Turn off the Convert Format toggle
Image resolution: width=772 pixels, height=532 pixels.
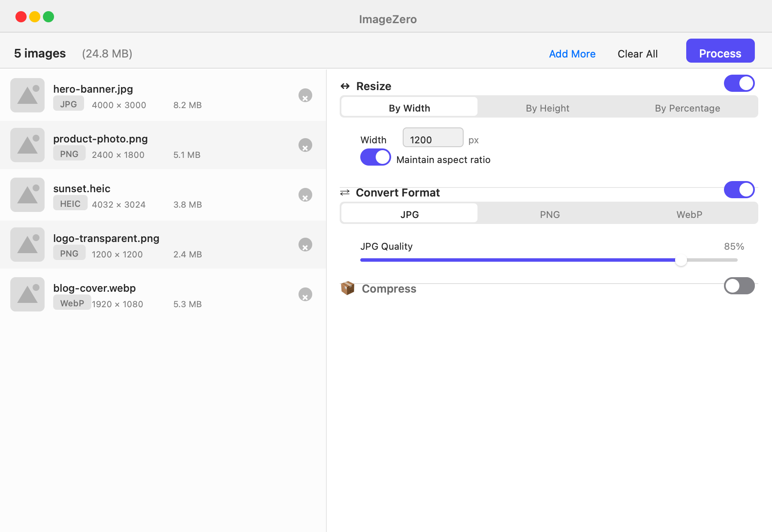pos(739,190)
